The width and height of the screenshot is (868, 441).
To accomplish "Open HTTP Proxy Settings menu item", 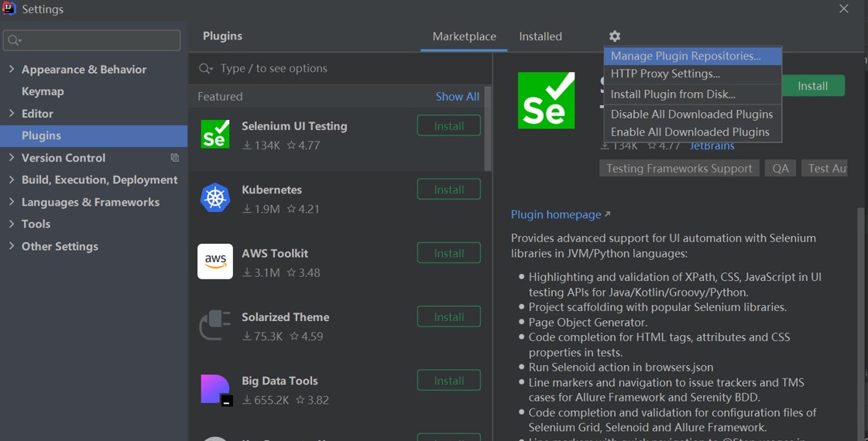I will [x=692, y=73].
